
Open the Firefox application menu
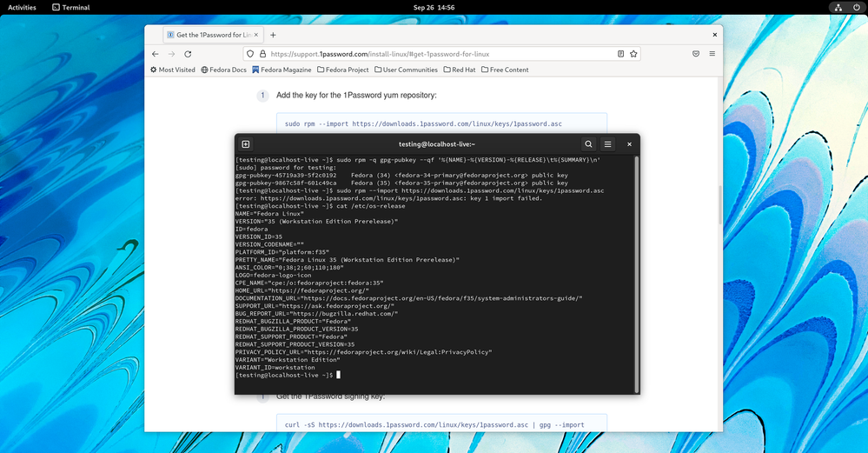[x=712, y=54]
